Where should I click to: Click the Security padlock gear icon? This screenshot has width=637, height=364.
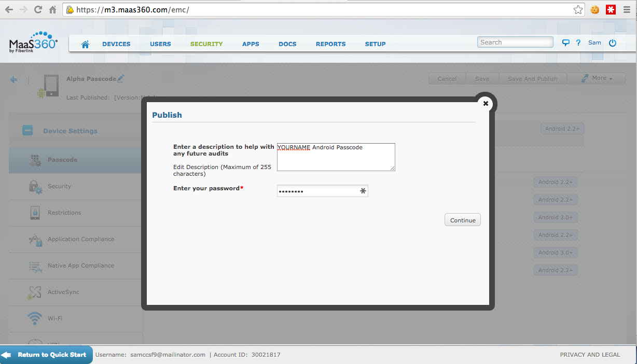pos(35,187)
